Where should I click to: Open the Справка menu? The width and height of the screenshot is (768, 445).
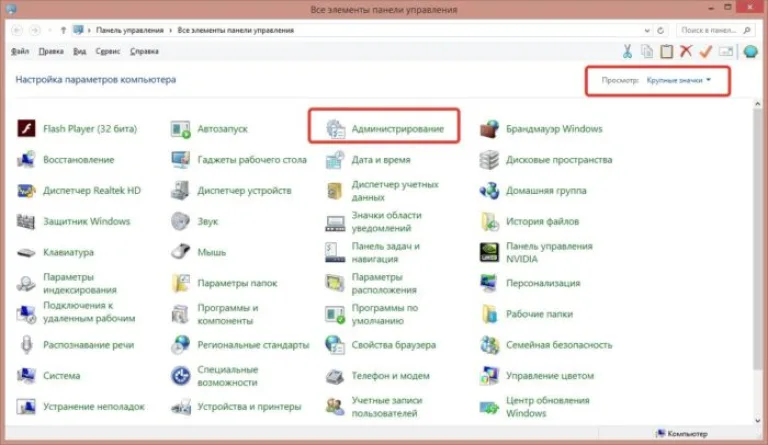[x=144, y=51]
